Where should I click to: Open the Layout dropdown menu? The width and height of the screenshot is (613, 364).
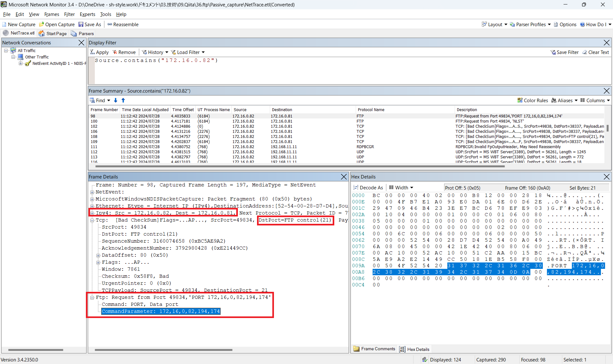coord(495,25)
